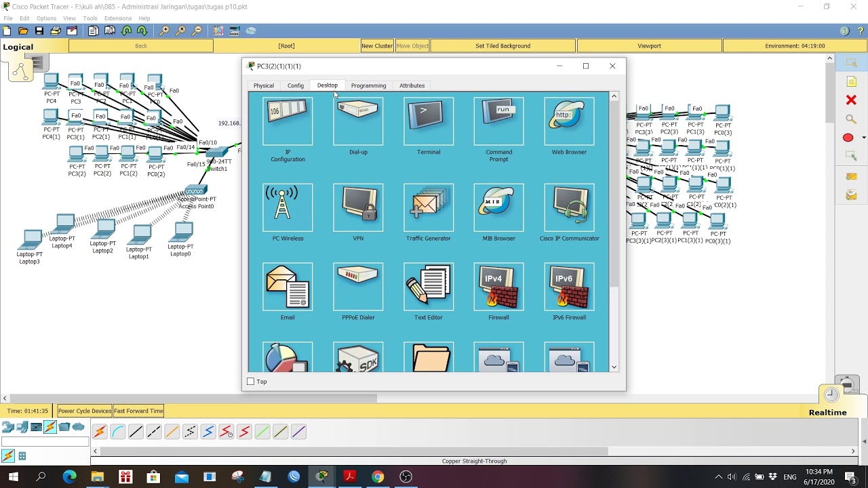The image size is (868, 488).
Task: Open the Email app
Action: pos(288,287)
